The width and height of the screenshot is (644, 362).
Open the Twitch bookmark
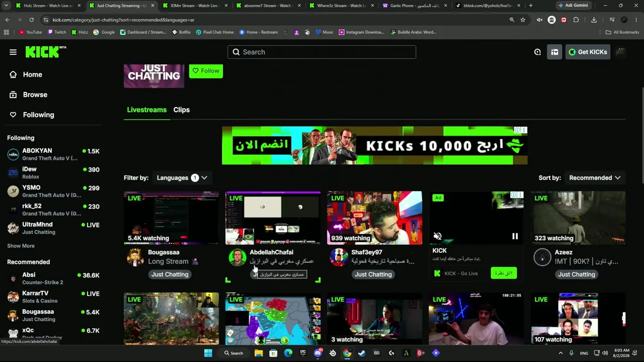56,32
